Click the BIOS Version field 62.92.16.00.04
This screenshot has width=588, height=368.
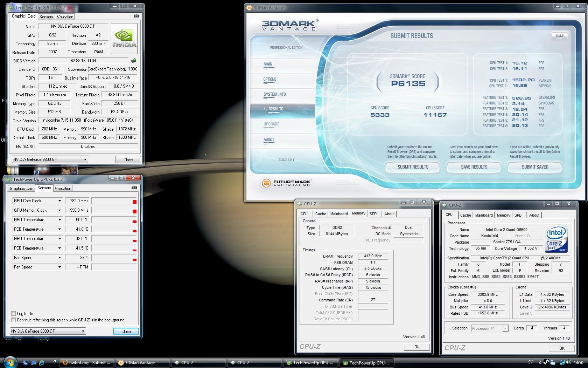pos(83,61)
